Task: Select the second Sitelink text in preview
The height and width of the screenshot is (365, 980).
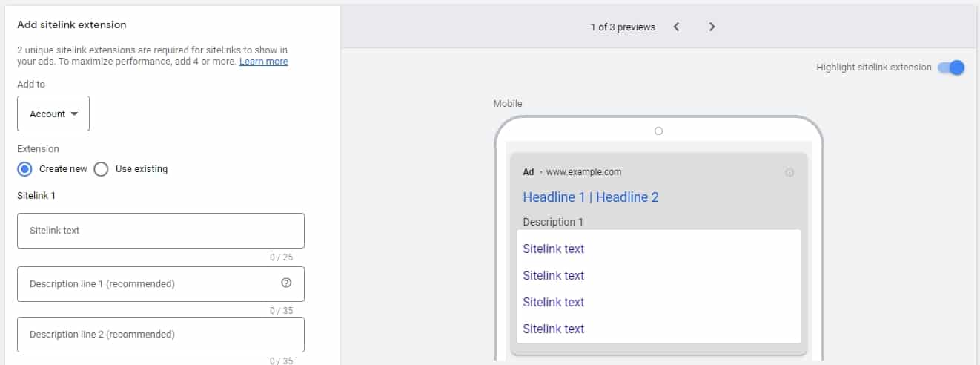Action: click(x=553, y=276)
